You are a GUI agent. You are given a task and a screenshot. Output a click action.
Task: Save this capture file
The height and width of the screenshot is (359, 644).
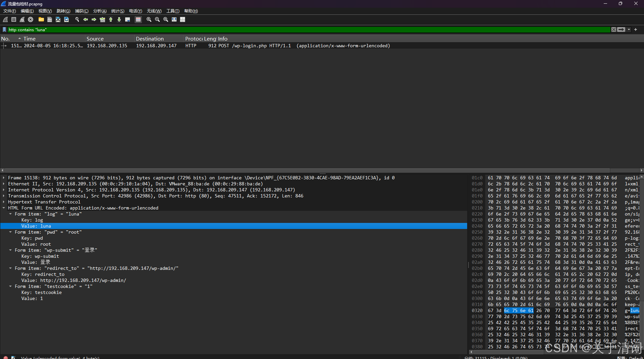(x=50, y=20)
